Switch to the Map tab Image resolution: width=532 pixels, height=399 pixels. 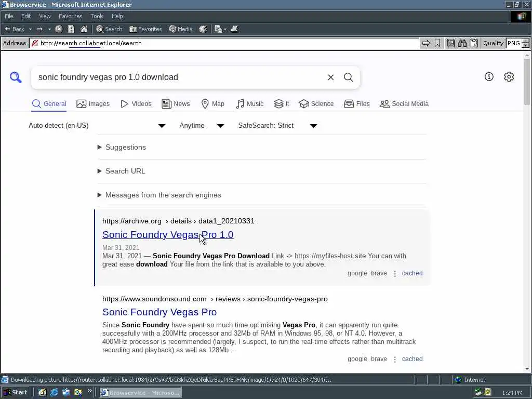[212, 104]
